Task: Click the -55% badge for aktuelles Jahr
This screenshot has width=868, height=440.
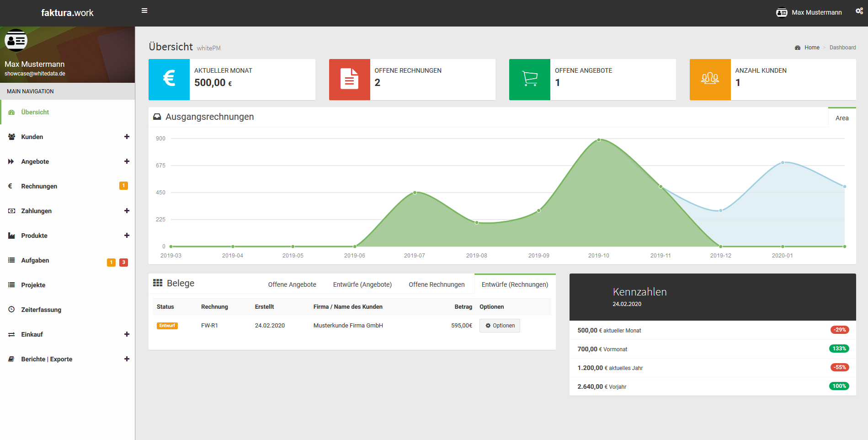Action: 840,367
